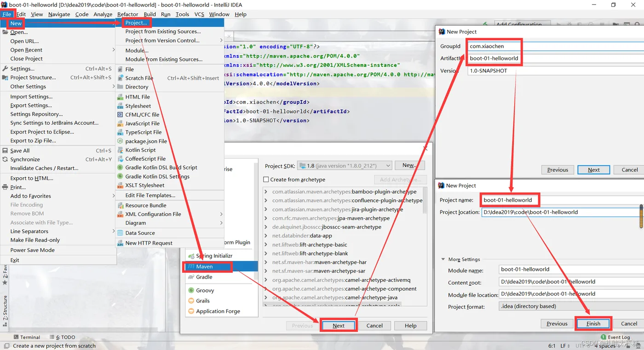
Task: Open the 6: TODO tool window
Action: pos(62,337)
